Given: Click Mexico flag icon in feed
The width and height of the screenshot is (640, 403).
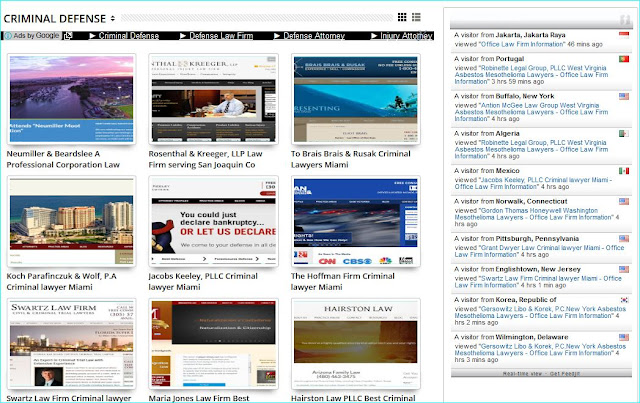Looking at the screenshot, I should (624, 171).
